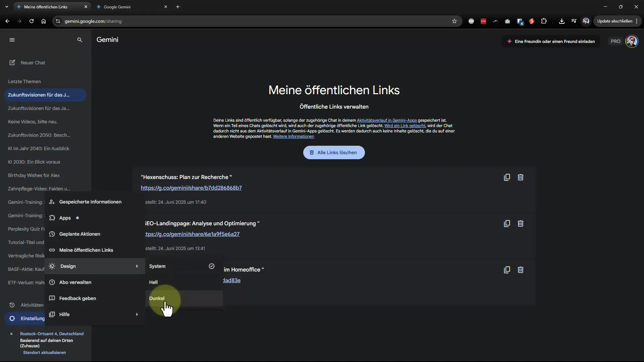644x362 pixels.
Task: Open the media control toolbar icon
Action: coord(574,21)
